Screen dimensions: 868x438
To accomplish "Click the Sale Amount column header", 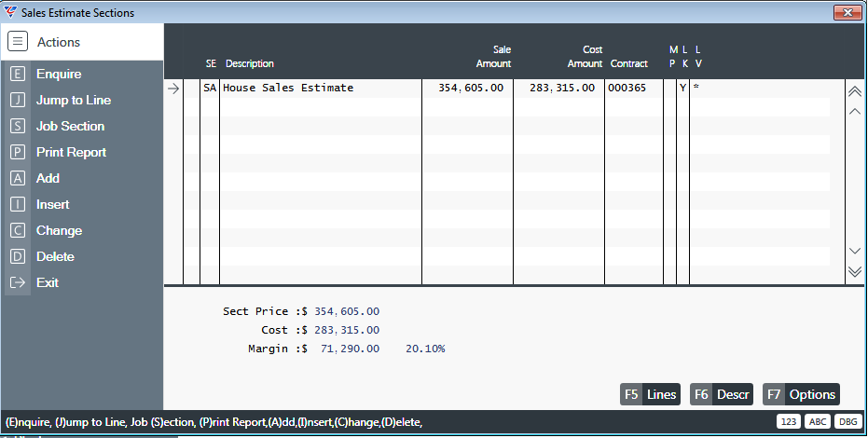I will (494, 57).
